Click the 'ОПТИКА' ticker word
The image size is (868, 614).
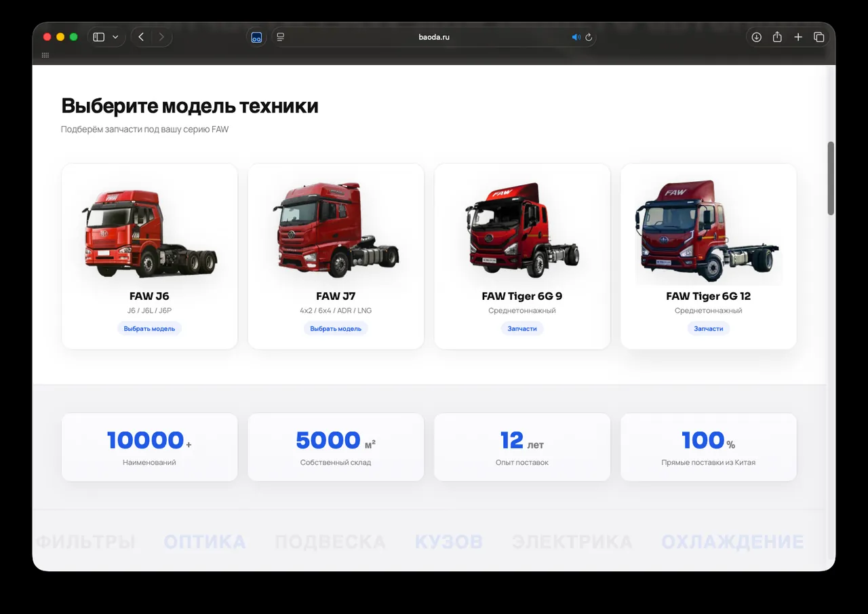click(205, 542)
